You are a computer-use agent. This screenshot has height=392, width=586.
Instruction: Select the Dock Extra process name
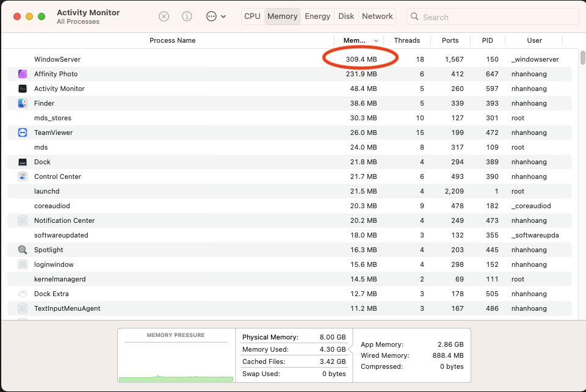pos(51,294)
